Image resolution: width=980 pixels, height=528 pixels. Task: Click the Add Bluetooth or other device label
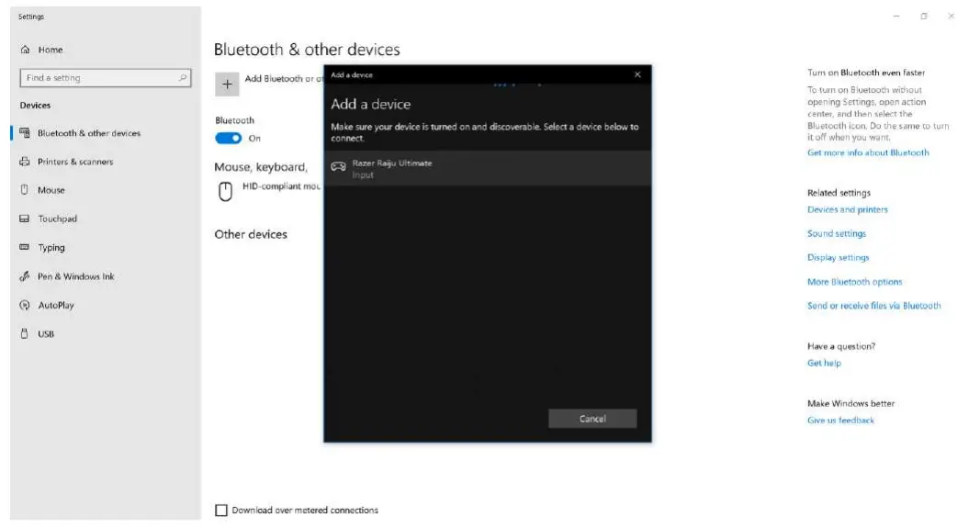point(284,79)
